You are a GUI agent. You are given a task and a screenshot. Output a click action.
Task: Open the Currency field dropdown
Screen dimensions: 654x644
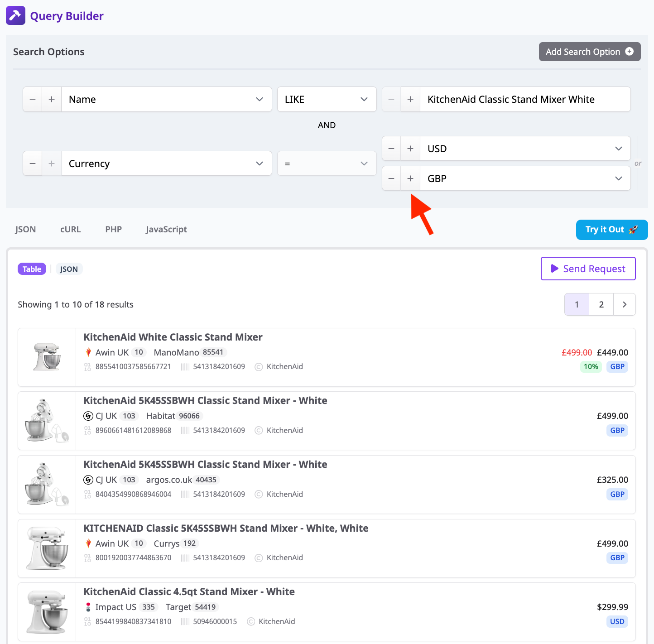pyautogui.click(x=167, y=163)
